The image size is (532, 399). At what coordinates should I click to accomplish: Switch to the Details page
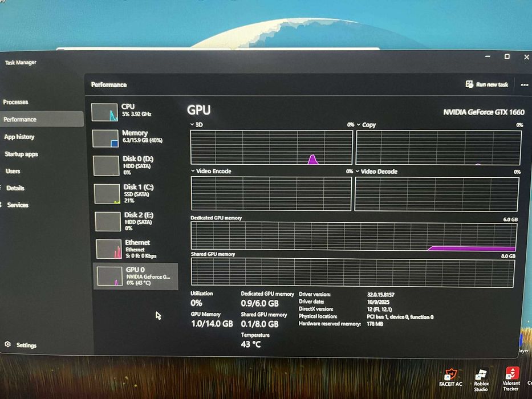pos(15,188)
